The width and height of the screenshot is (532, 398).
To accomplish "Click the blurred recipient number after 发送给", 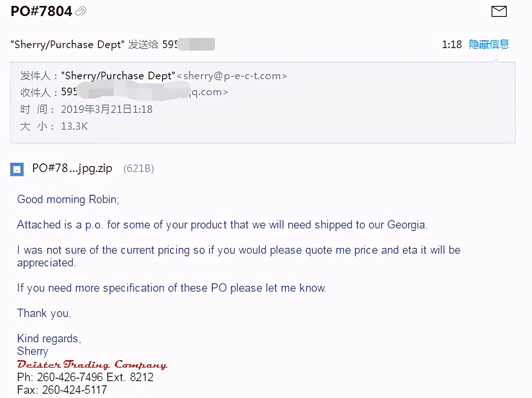I will click(x=189, y=44).
